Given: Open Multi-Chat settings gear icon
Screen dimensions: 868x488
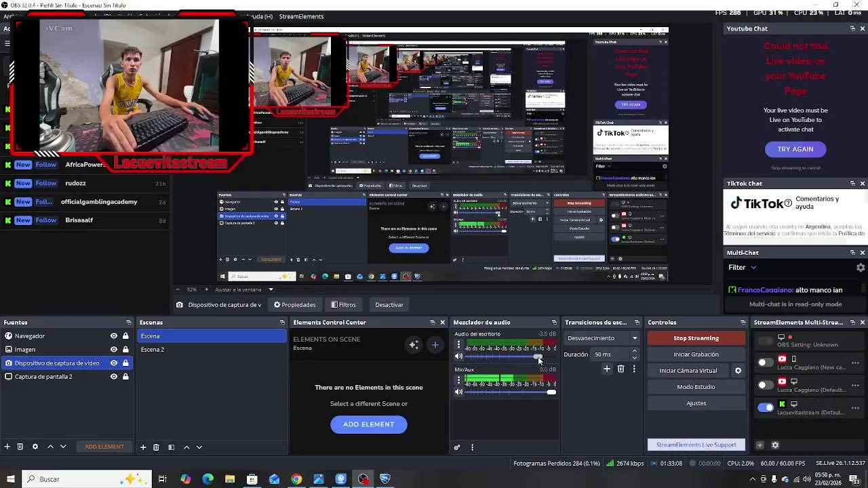Looking at the screenshot, I should click(861, 268).
